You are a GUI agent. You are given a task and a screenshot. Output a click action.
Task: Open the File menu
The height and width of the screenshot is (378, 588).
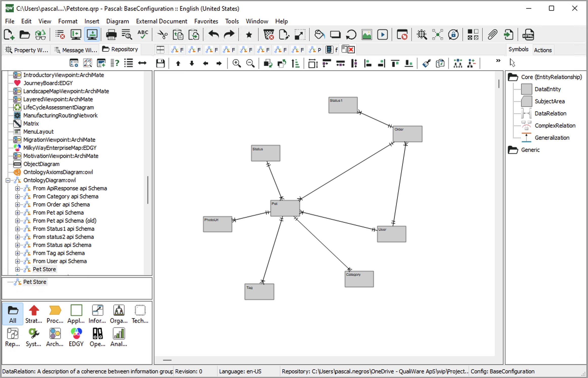(10, 21)
